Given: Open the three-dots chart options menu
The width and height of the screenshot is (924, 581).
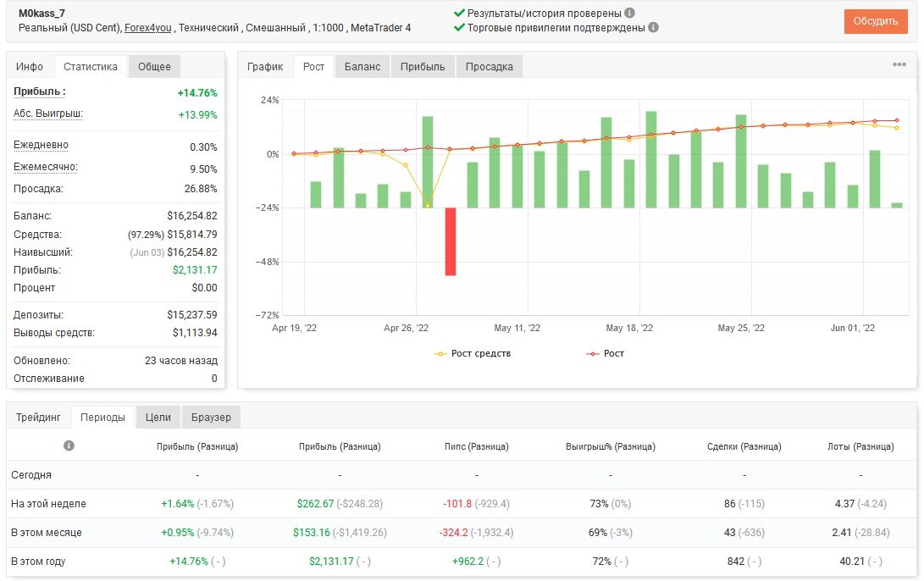Looking at the screenshot, I should 899,64.
